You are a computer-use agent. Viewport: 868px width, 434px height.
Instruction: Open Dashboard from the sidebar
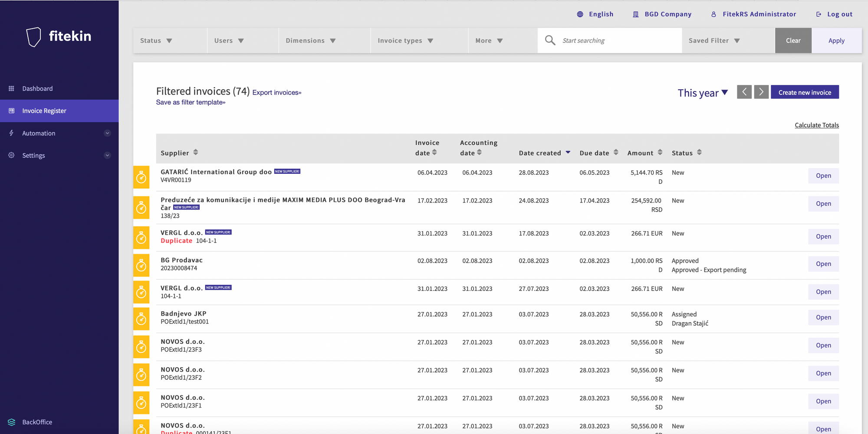click(37, 88)
